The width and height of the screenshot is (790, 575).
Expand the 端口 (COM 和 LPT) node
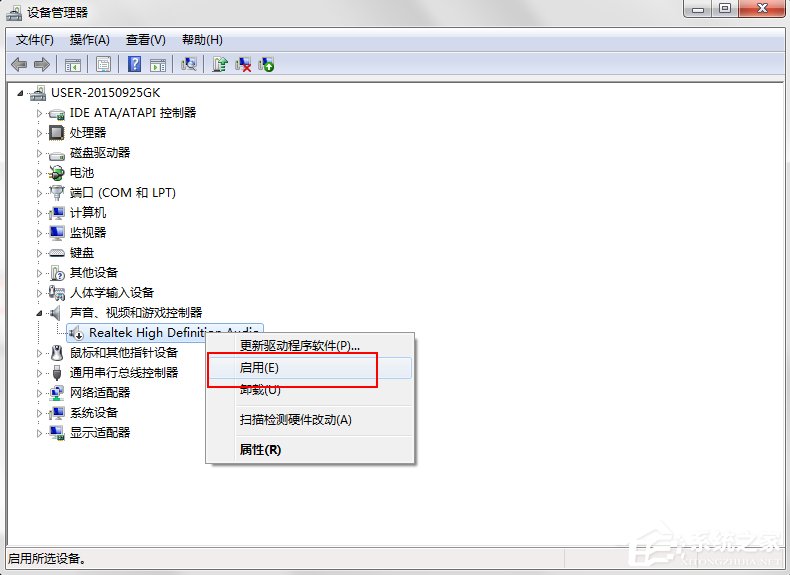[x=41, y=193]
